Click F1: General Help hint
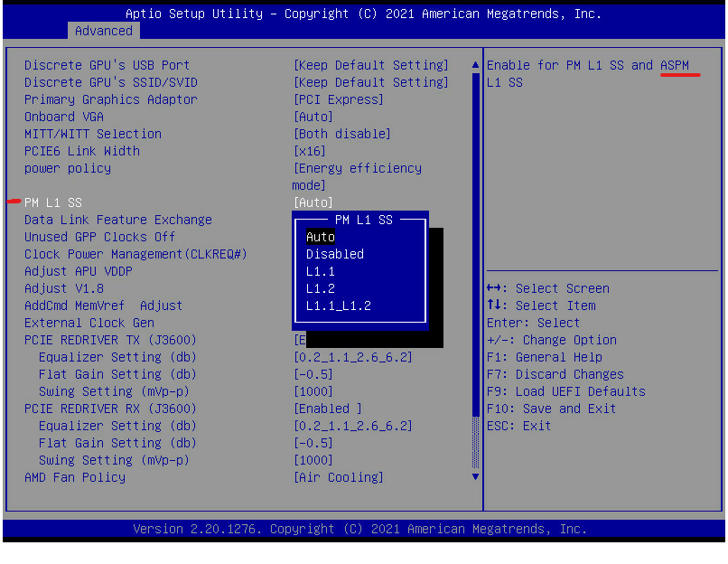Viewport: 728px width, 564px height. [x=545, y=357]
